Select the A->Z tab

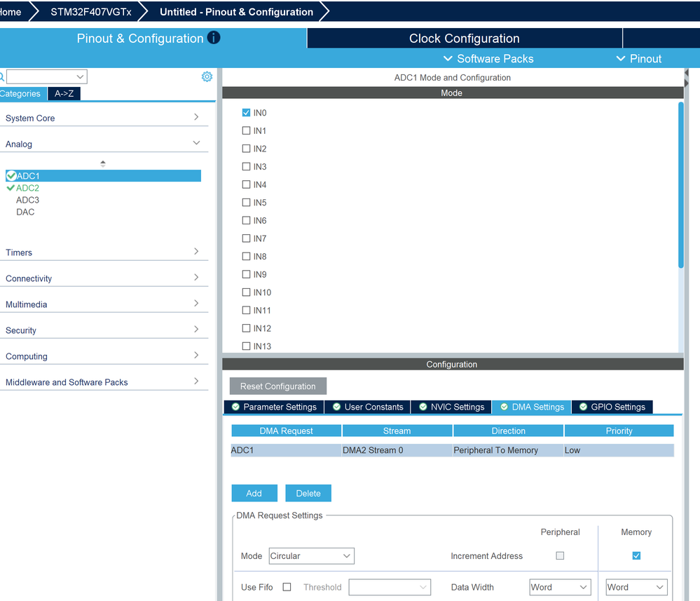(x=64, y=93)
